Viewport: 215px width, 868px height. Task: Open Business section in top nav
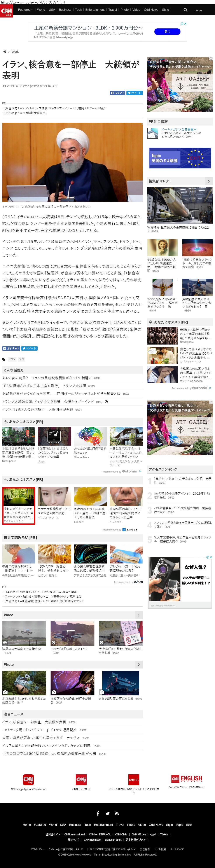65,10
